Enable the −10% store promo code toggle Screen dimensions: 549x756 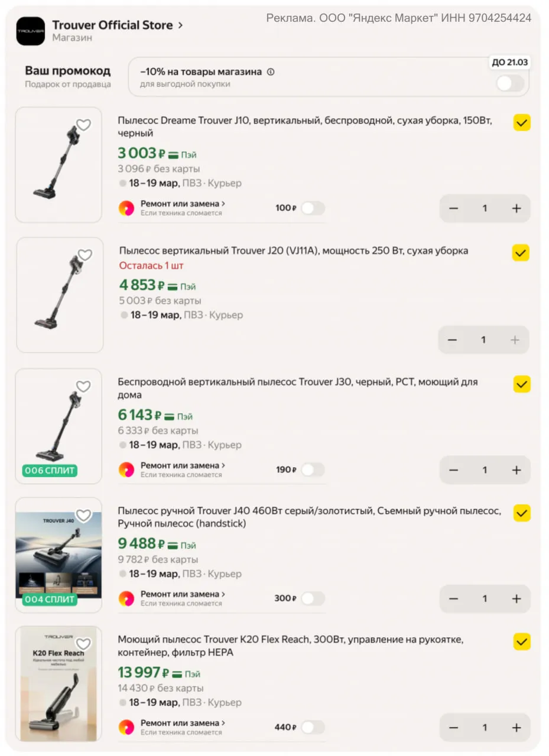[509, 84]
